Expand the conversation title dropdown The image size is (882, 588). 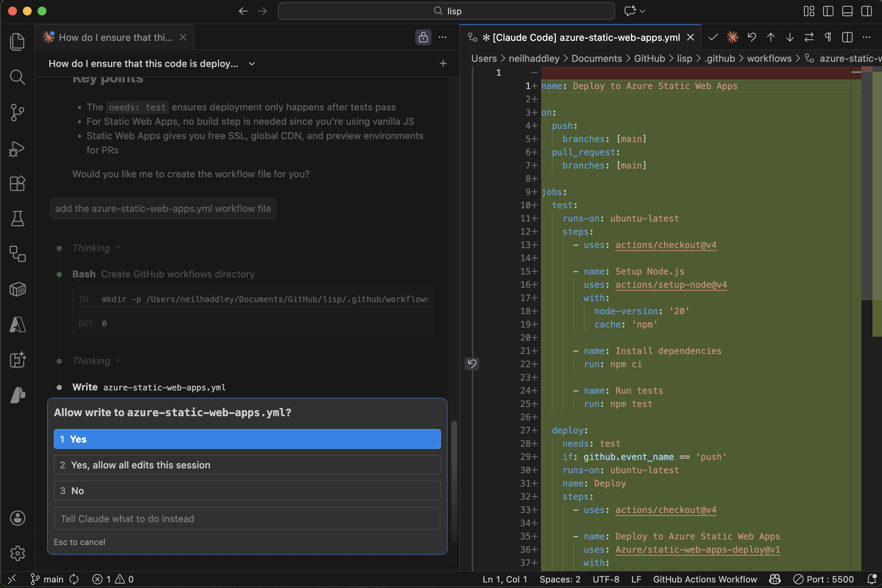coord(251,63)
